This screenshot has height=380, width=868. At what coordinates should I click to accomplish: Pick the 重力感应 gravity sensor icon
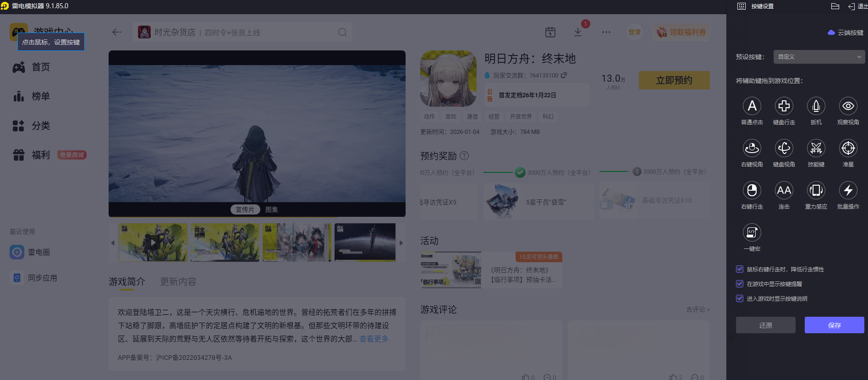[x=816, y=191]
